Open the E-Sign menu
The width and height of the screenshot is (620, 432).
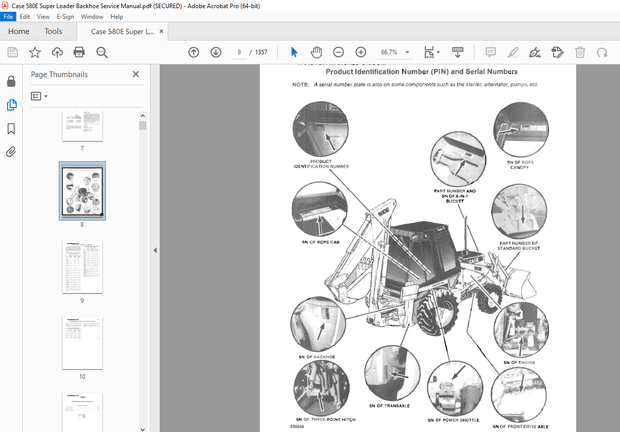pos(65,17)
